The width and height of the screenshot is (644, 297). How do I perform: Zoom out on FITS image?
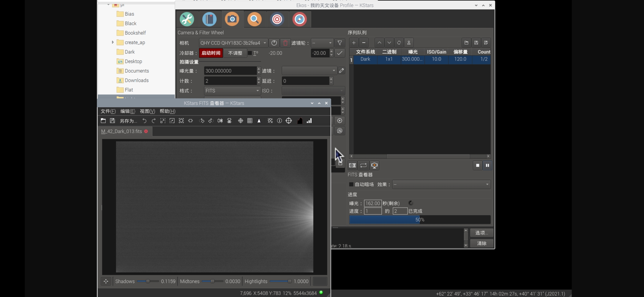172,121
